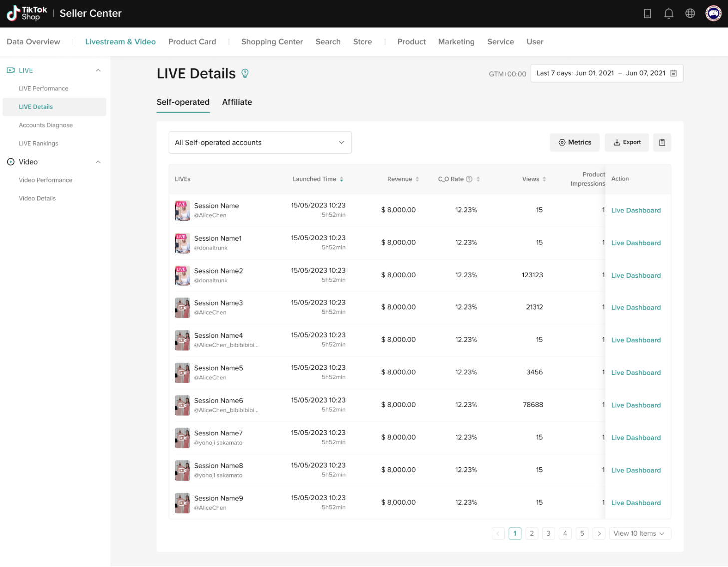Click the Export button
This screenshot has height=567, width=728.
[x=627, y=143]
